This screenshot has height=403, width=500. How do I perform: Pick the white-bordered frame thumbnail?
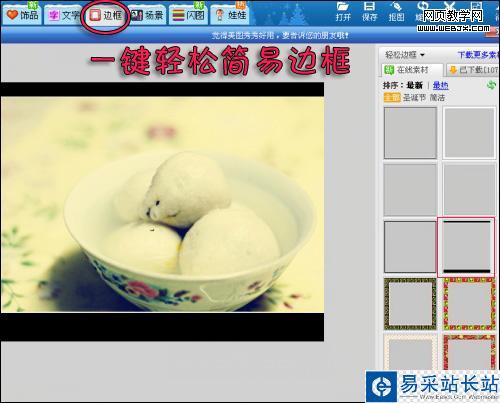pyautogui.click(x=469, y=133)
